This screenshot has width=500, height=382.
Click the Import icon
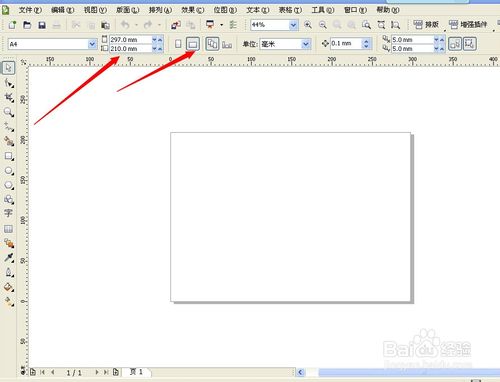(175, 25)
